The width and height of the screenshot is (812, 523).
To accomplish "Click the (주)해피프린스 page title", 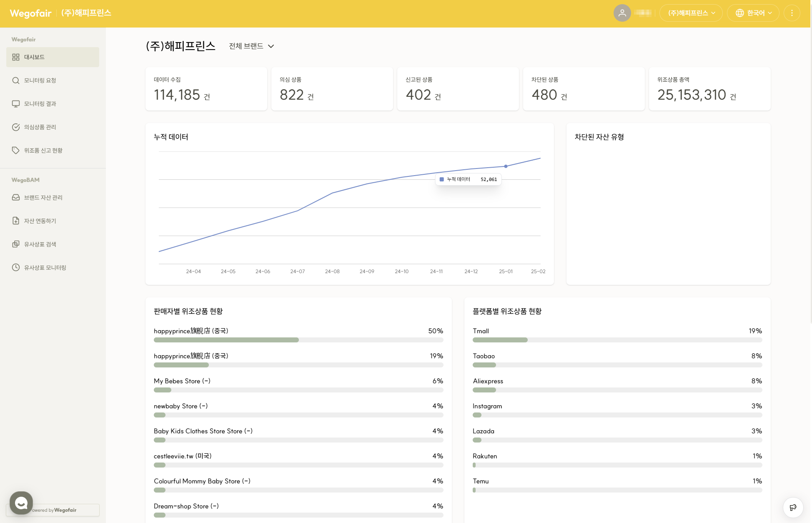I will [x=180, y=46].
